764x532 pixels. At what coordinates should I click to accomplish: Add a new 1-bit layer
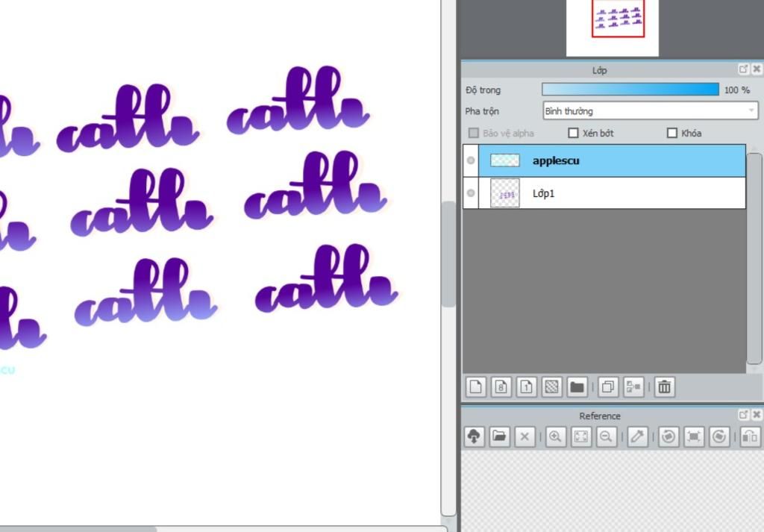pos(526,387)
